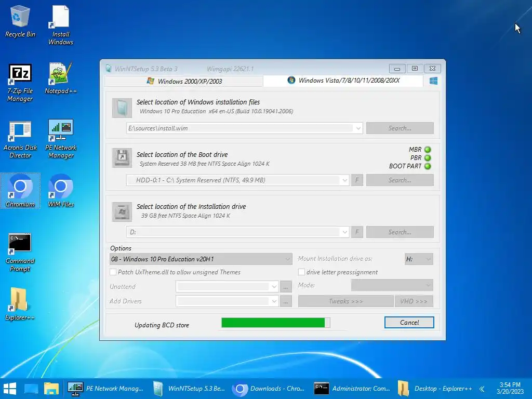
Task: Switch to Desktop - Explorer++ taskbar window
Action: (x=435, y=389)
